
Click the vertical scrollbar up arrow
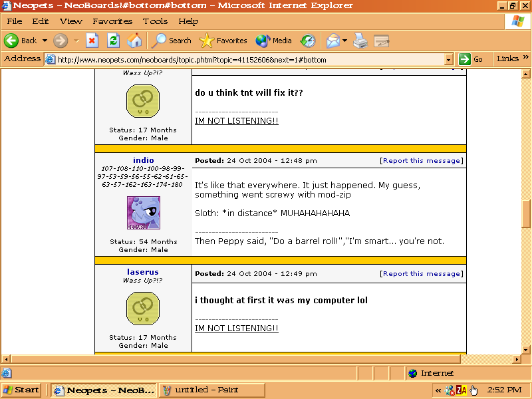526,74
